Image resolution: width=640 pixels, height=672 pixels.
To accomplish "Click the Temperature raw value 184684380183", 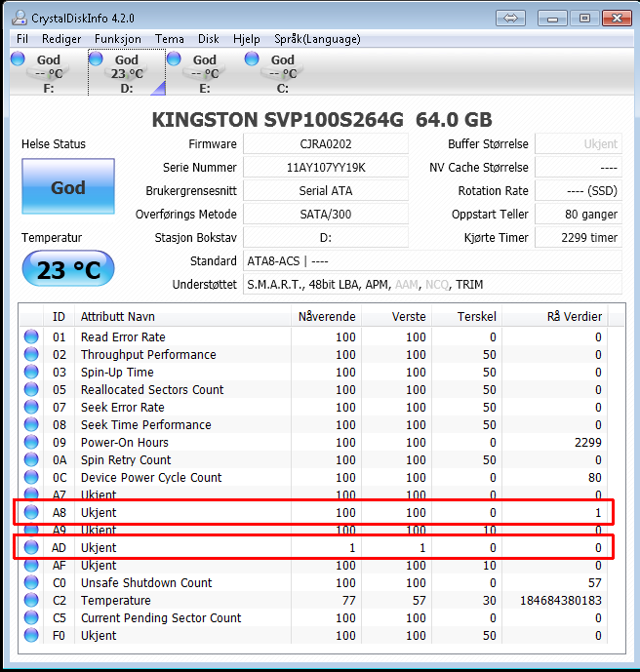I will point(561,601).
